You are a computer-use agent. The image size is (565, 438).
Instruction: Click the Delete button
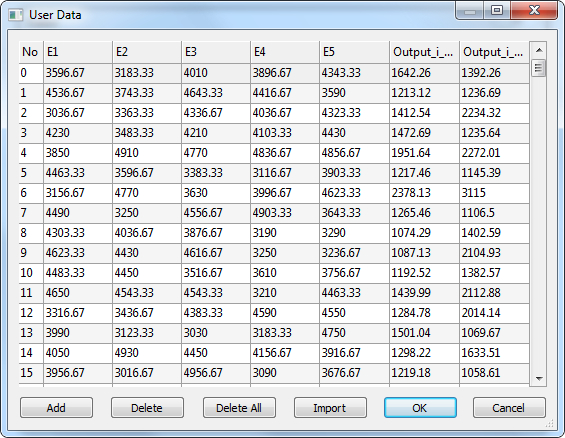(147, 408)
